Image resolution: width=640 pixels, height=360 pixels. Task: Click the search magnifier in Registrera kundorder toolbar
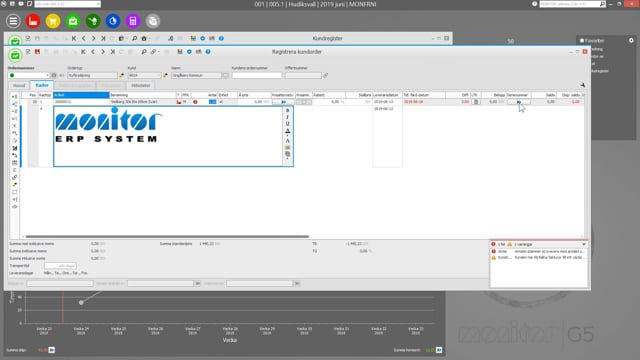tap(144, 52)
